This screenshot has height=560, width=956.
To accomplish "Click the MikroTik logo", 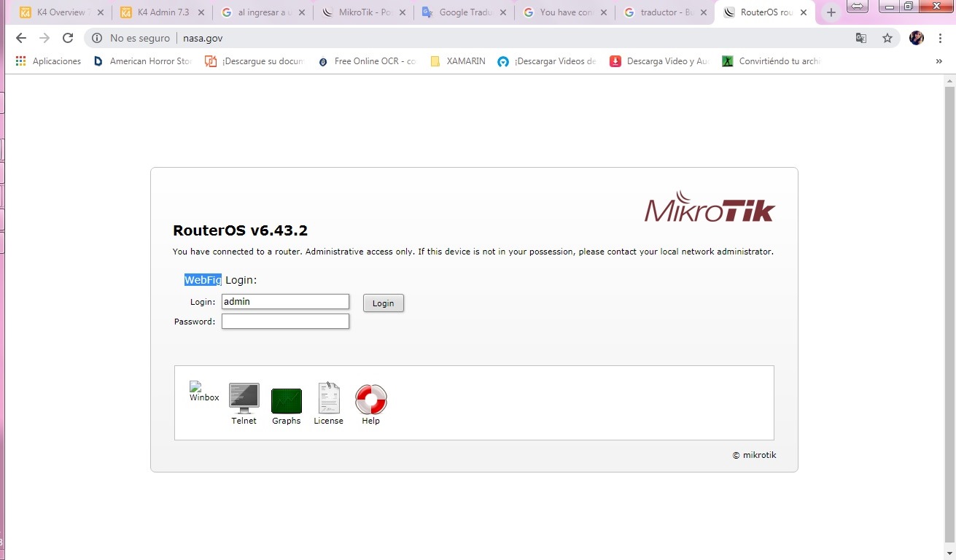I will pyautogui.click(x=709, y=209).
